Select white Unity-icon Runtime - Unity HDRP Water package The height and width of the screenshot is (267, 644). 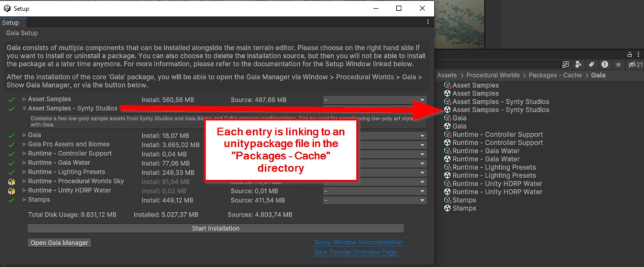tap(493, 192)
